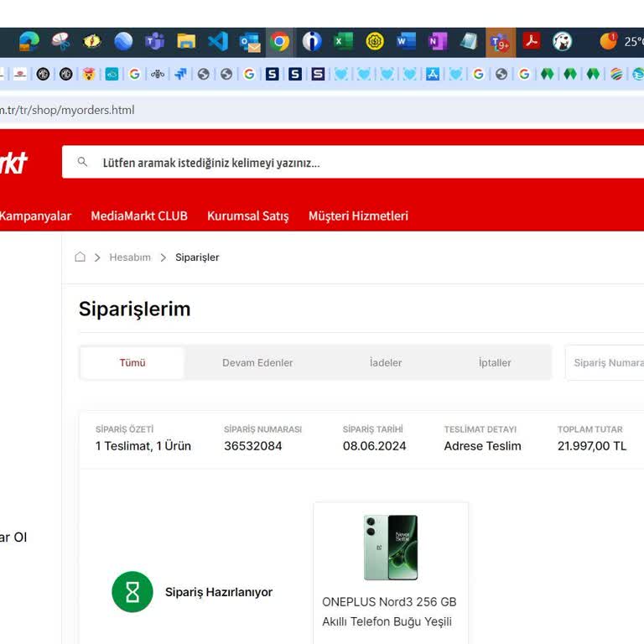Click the order date 08.06.2024

374,446
